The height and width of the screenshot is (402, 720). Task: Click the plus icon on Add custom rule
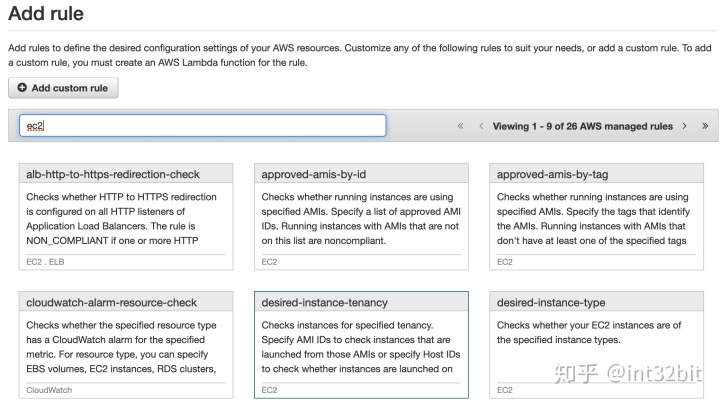[22, 87]
